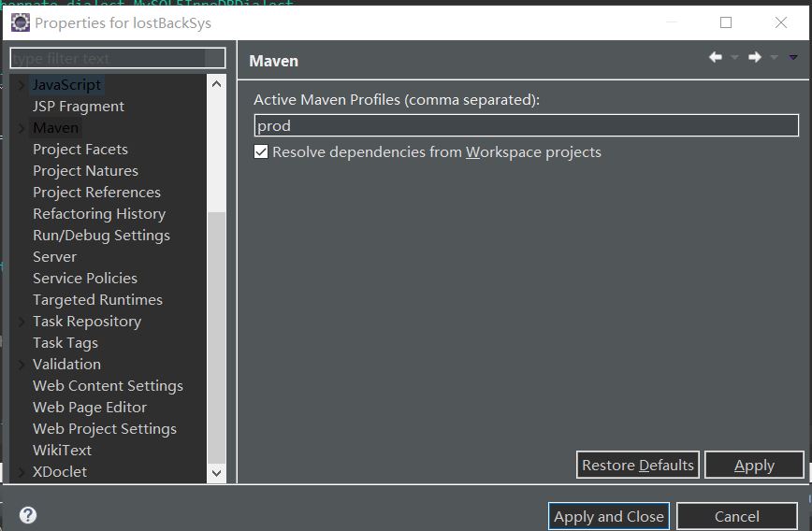
Task: Click the tree scrollbar down arrow
Action: pyautogui.click(x=216, y=473)
